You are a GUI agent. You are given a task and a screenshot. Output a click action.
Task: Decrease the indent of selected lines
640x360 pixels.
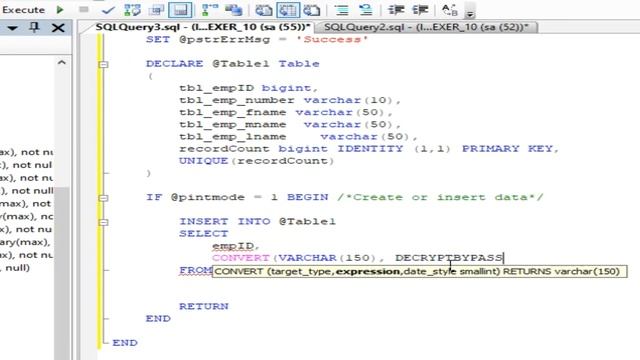tap(396, 10)
